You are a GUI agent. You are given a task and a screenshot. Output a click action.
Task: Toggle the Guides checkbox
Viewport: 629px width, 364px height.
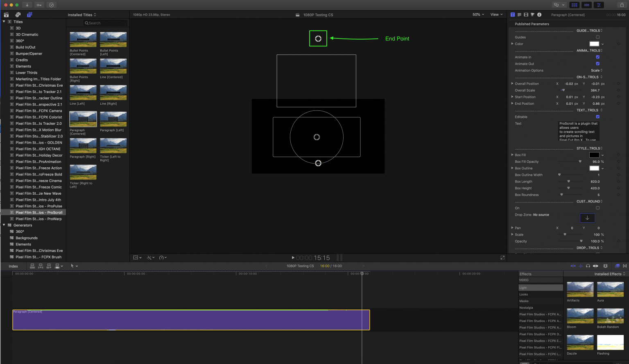click(597, 37)
